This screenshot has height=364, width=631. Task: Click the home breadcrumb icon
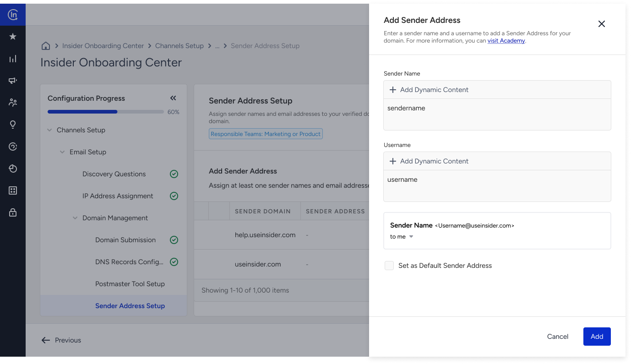46,46
